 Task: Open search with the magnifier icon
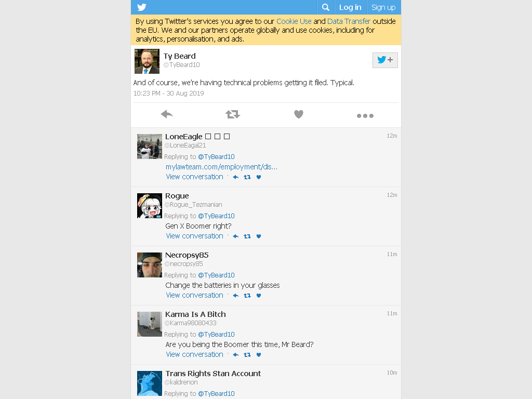point(326,7)
